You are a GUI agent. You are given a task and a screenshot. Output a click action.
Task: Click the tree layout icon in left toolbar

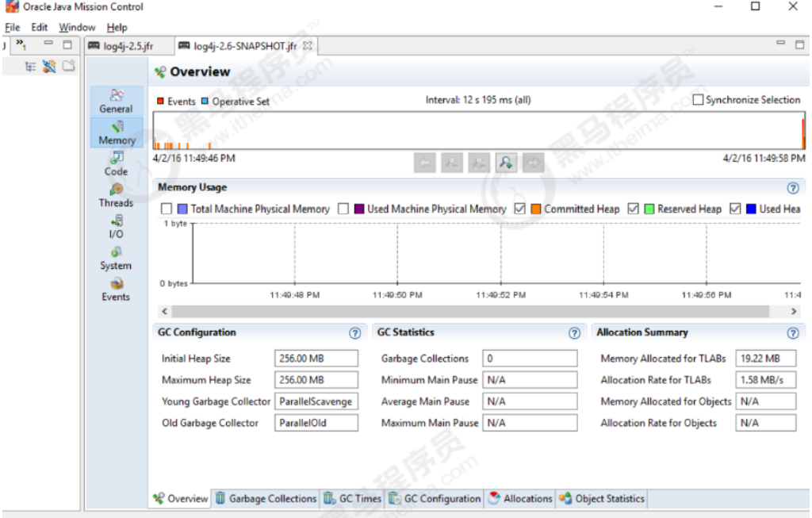point(31,67)
